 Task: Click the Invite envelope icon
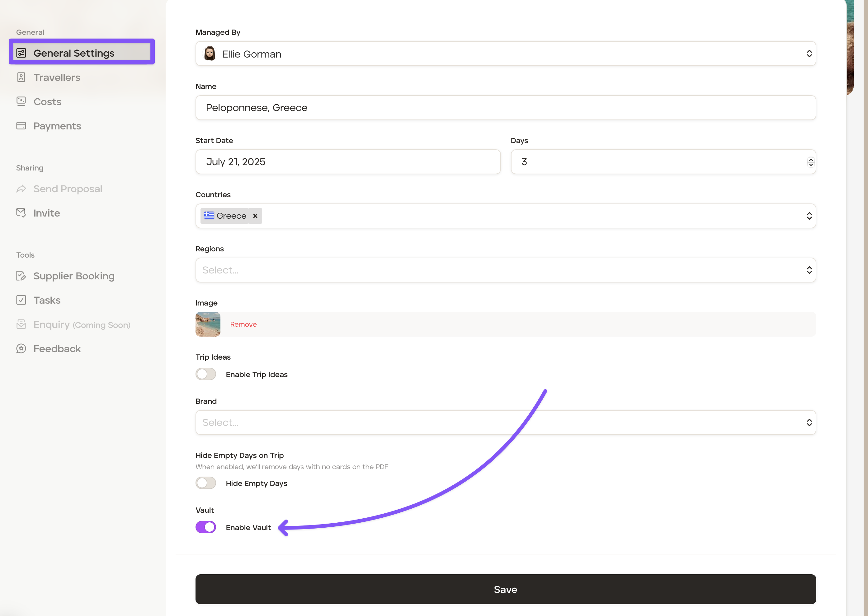click(21, 213)
